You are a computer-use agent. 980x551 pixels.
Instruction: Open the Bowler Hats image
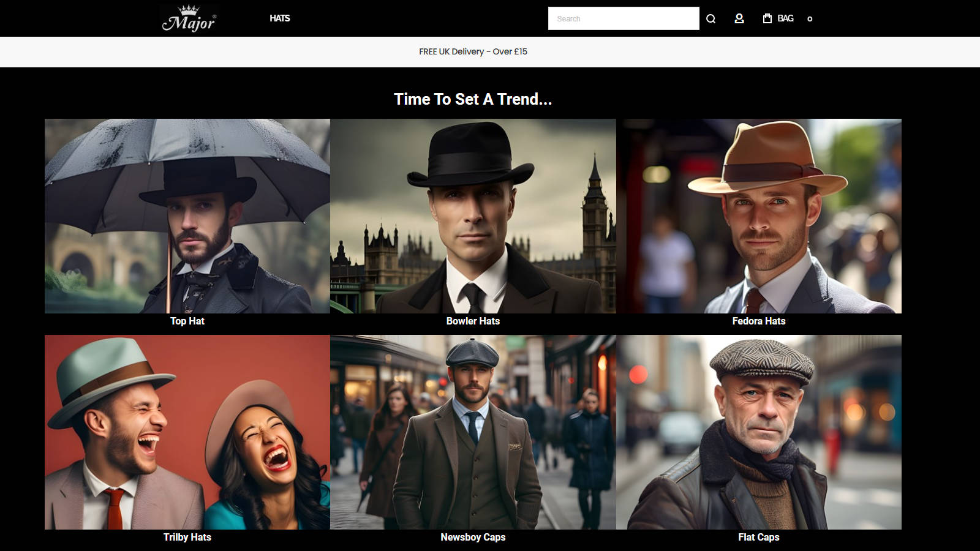point(473,216)
